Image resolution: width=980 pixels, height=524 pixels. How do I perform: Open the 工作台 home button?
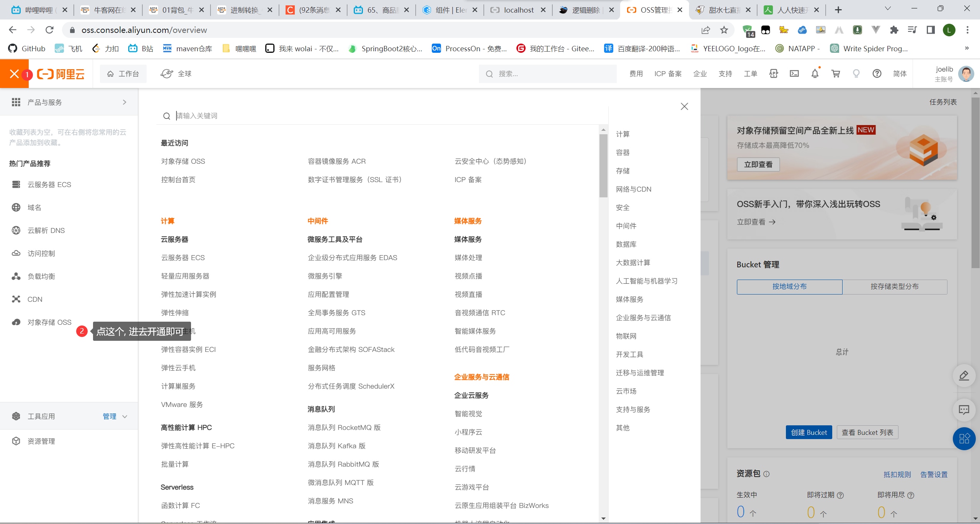point(123,74)
